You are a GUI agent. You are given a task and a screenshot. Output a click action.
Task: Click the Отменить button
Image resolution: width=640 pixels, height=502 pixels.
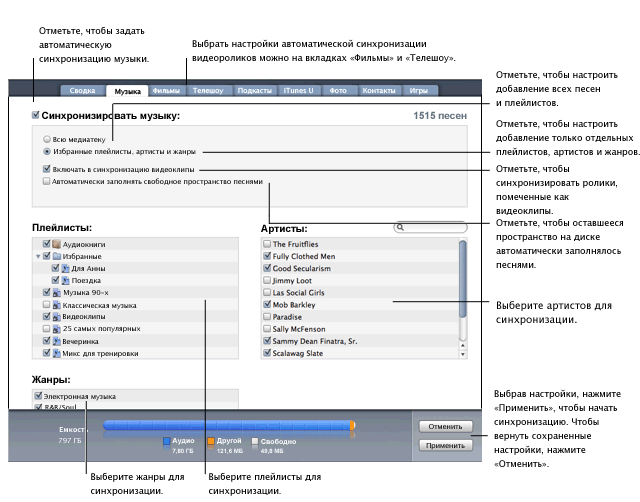click(x=445, y=426)
